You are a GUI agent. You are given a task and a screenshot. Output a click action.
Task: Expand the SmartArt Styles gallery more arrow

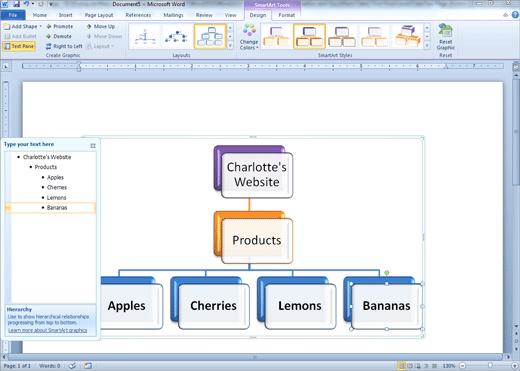point(427,46)
